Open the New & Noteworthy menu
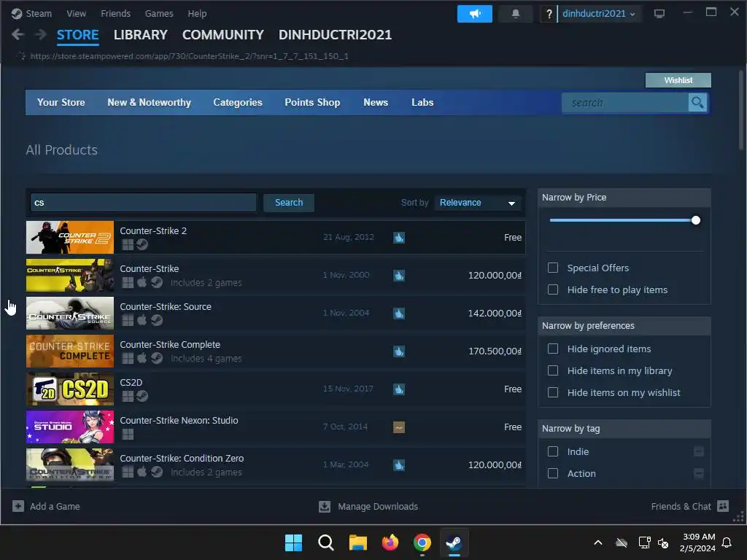This screenshot has width=747, height=560. point(149,102)
